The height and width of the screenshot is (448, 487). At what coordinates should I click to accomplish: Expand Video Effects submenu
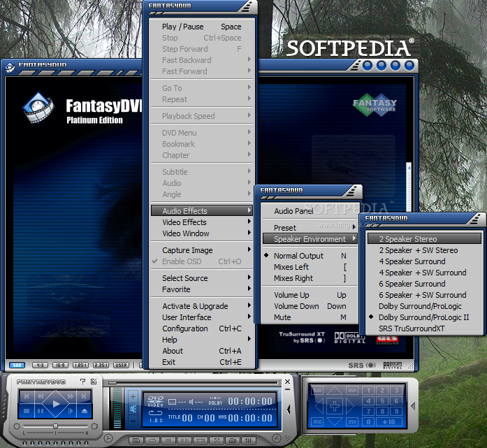(x=202, y=222)
